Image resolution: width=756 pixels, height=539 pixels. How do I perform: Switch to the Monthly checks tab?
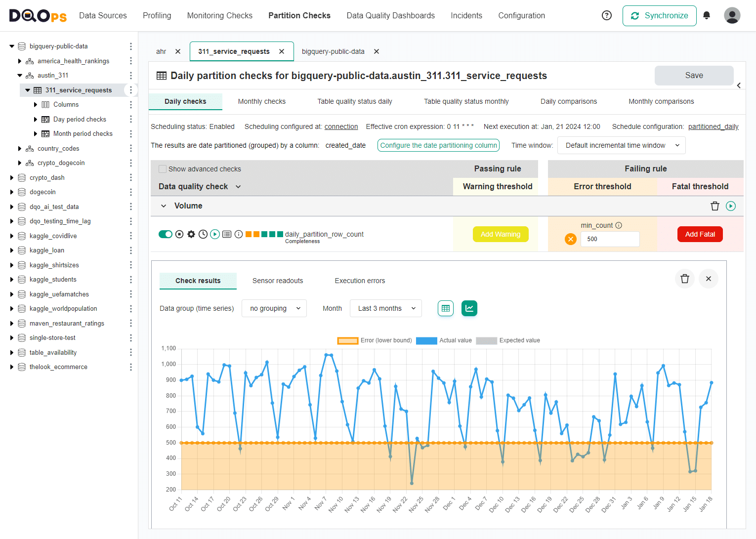pyautogui.click(x=261, y=101)
